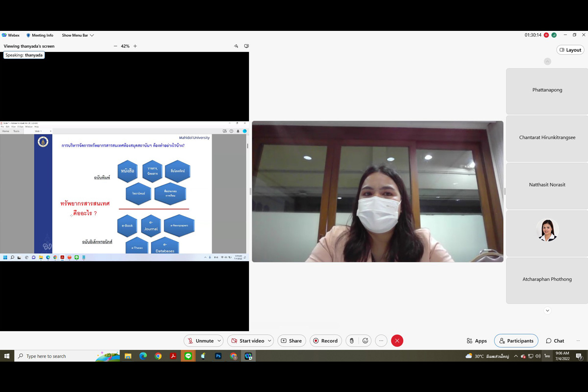Start video with the camera button

[x=247, y=341]
